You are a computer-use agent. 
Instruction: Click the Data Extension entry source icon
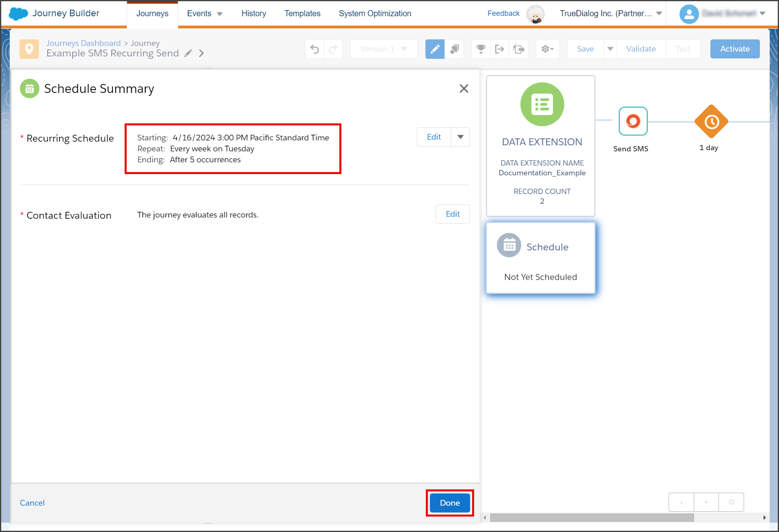click(542, 104)
